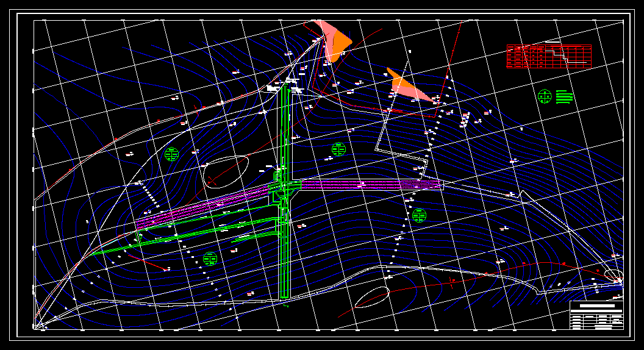Click the green circle symbol beside the legend lines
The width and height of the screenshot is (644, 350).
click(x=545, y=96)
